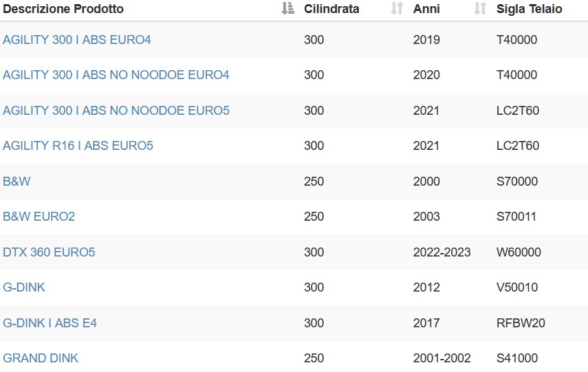Open the G-DINK product link
588x372 pixels.
point(24,287)
